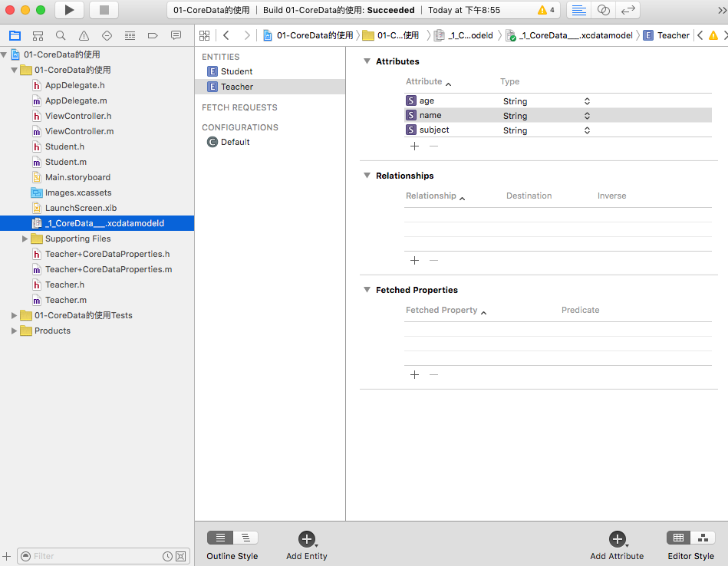
Task: Switch to hierarchical Outline Style
Action: pos(245,538)
